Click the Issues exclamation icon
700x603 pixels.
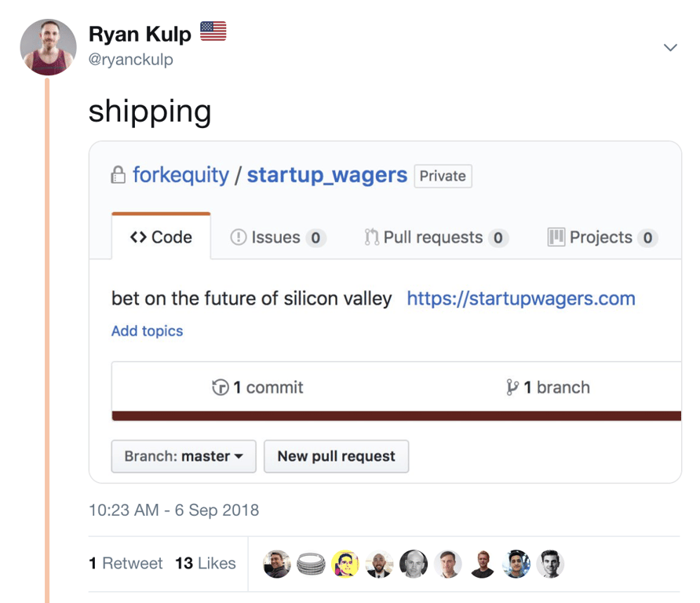(x=239, y=236)
